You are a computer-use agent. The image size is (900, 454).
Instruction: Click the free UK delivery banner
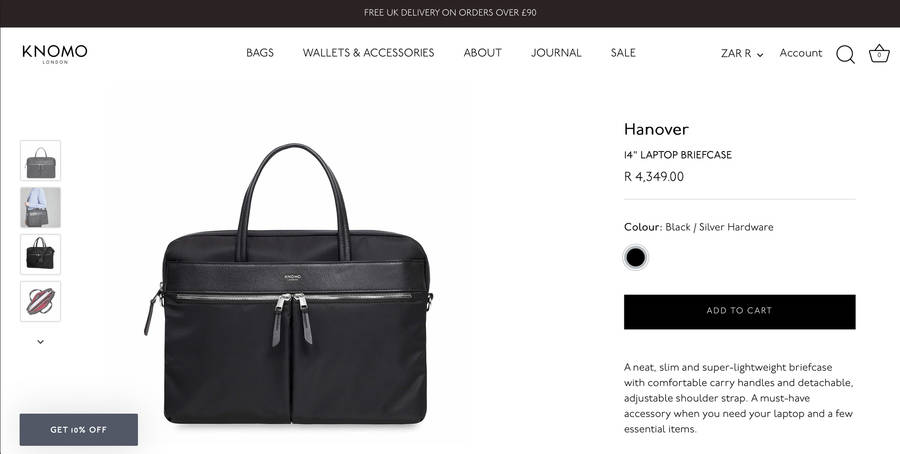coord(450,13)
